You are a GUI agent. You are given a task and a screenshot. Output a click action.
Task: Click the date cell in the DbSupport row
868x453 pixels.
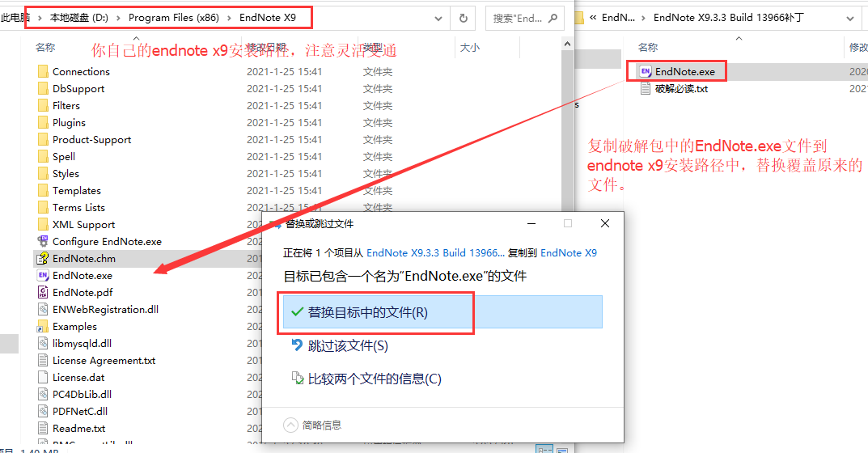(285, 89)
